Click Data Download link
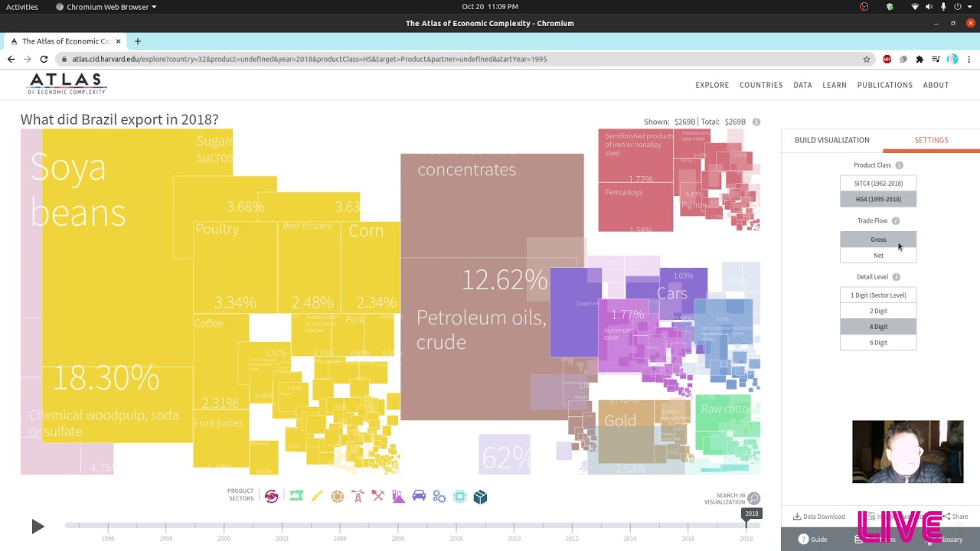 [x=819, y=517]
